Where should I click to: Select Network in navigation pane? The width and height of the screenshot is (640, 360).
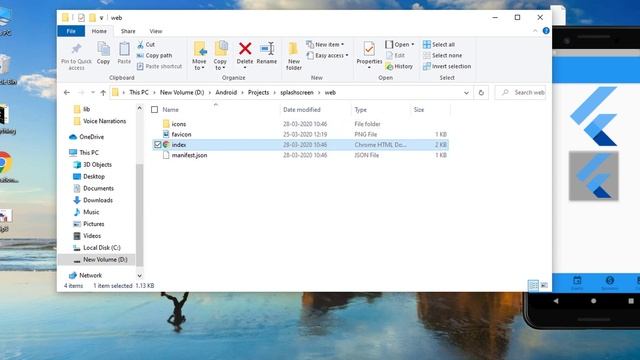[91, 275]
